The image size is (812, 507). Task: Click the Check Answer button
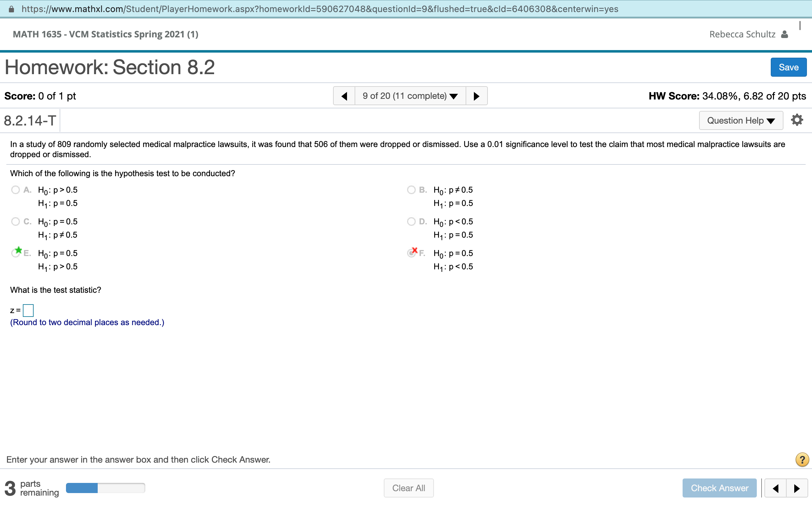click(719, 488)
